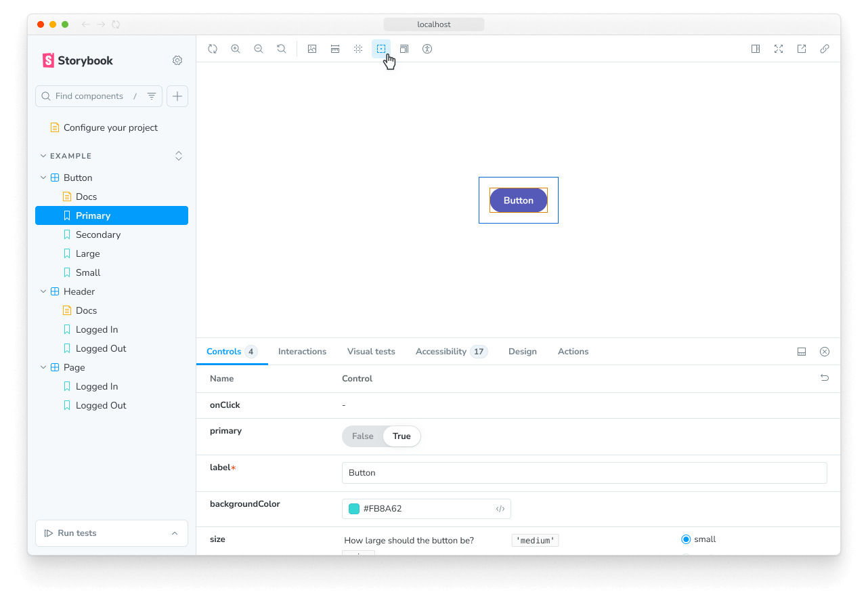Zoom out the canvas
The width and height of the screenshot is (868, 603).
(x=258, y=48)
